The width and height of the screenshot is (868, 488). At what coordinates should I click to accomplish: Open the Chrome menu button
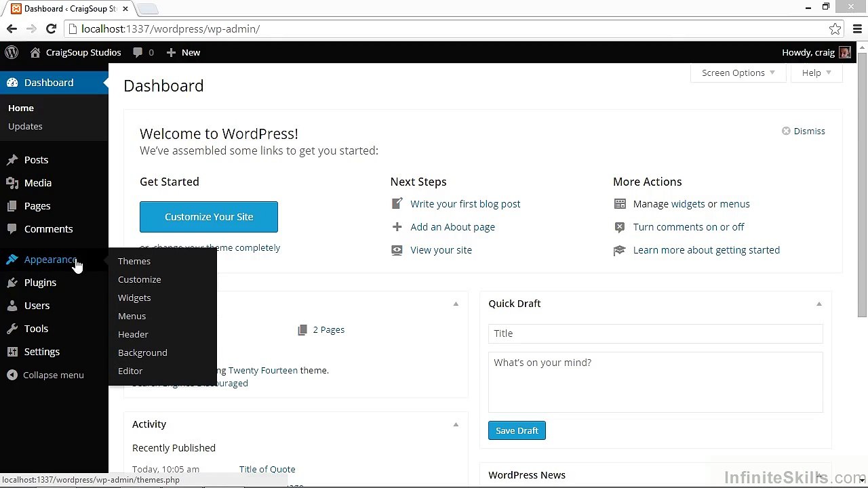click(857, 28)
